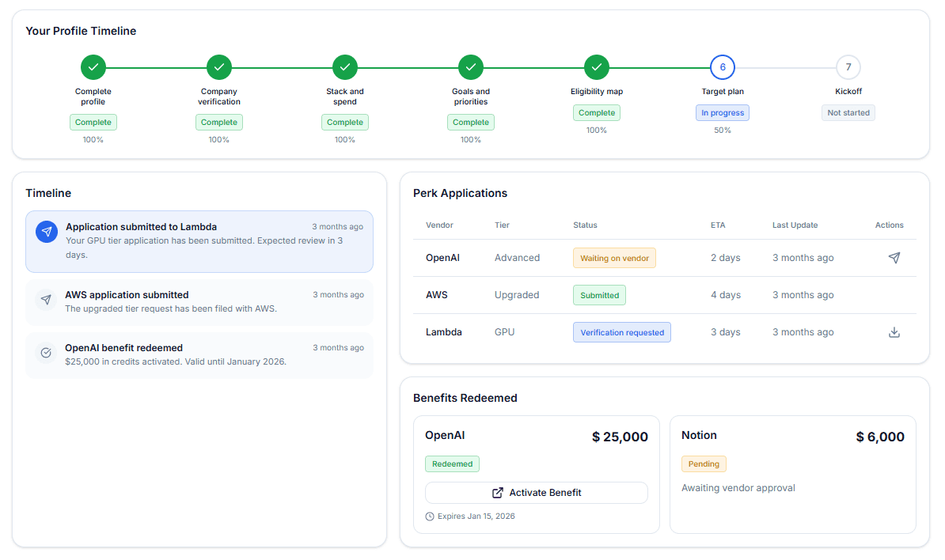Click the clock icon beside expiry date

click(430, 516)
